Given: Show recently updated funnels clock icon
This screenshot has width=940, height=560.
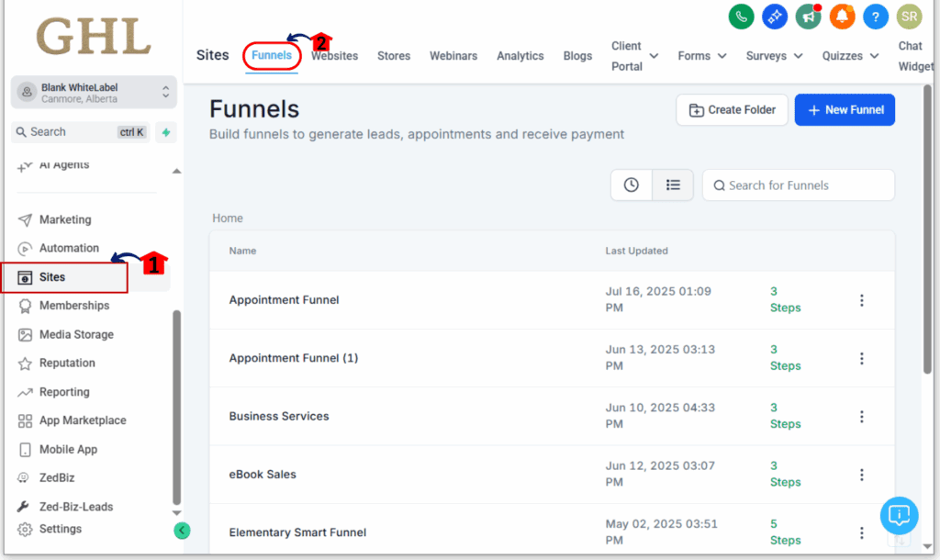Looking at the screenshot, I should (x=632, y=185).
